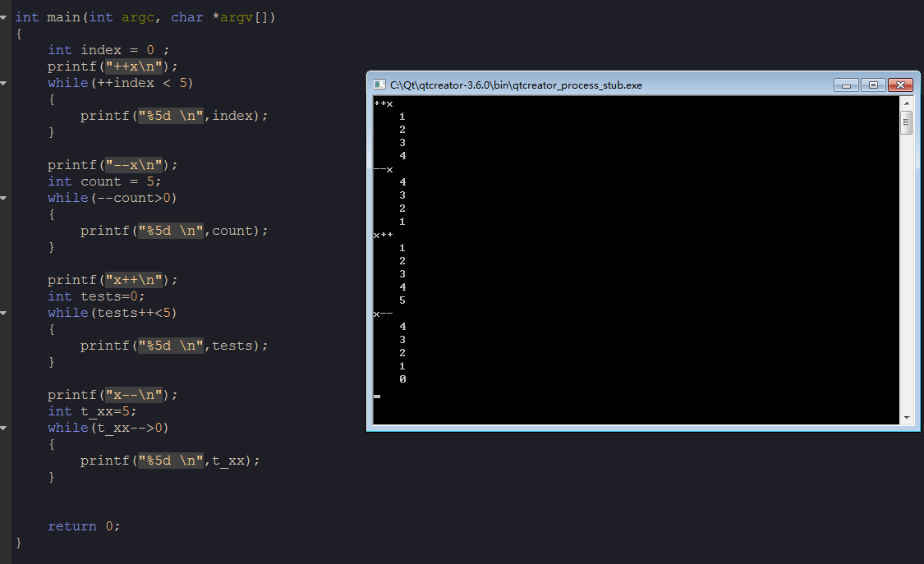The height and width of the screenshot is (564, 924).
Task: Click the printf with index argument
Action: pyautogui.click(x=174, y=116)
